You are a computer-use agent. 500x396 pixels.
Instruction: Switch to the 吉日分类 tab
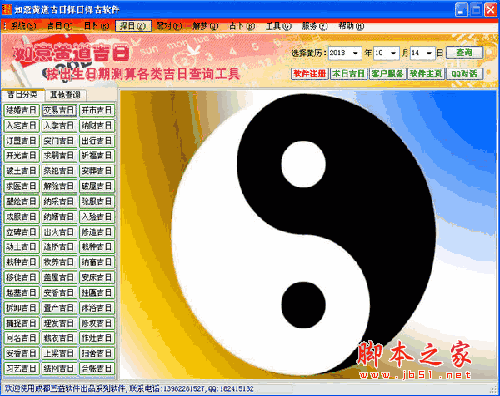coord(23,95)
